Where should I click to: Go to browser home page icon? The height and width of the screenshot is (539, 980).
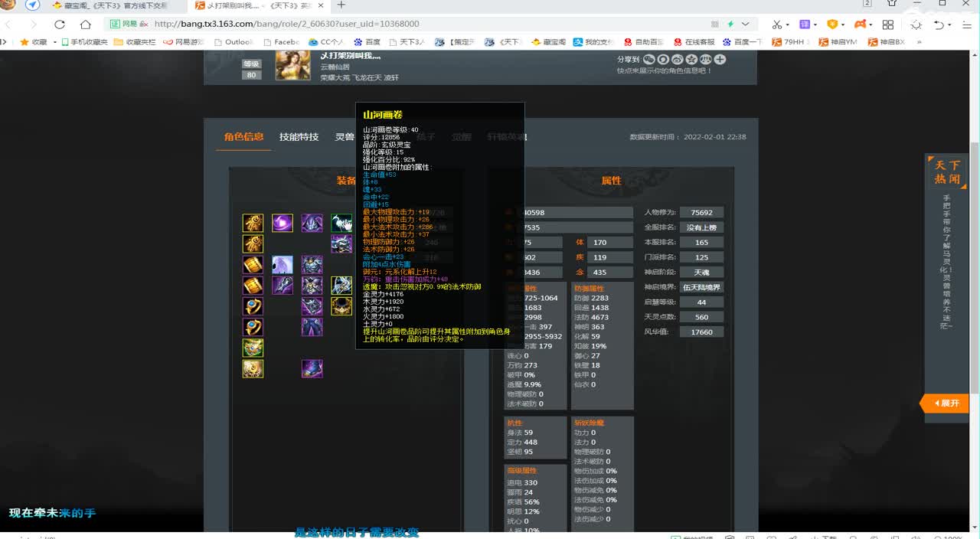(85, 24)
